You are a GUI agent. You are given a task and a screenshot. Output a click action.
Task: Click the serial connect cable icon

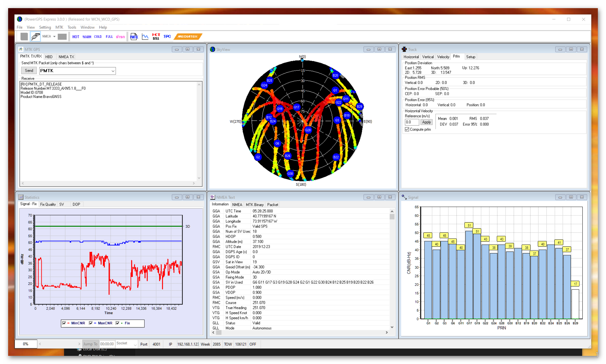(35, 37)
